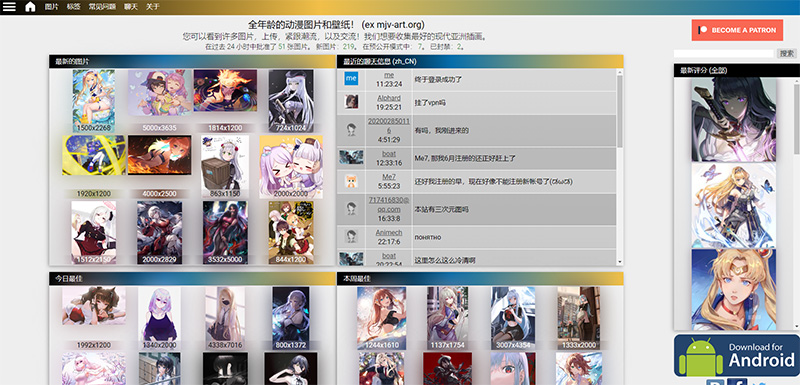Image resolution: width=800 pixels, height=385 pixels.
Task: Open the hamburger menu icon
Action: pos(9,7)
